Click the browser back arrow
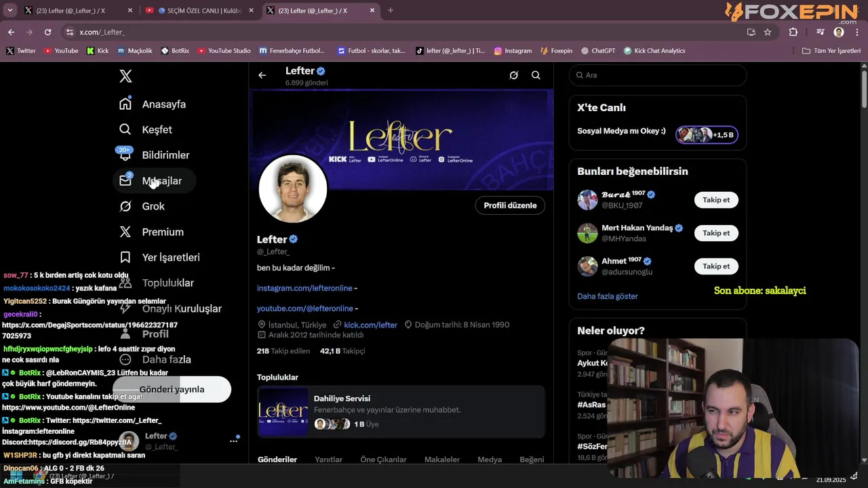 11,32
